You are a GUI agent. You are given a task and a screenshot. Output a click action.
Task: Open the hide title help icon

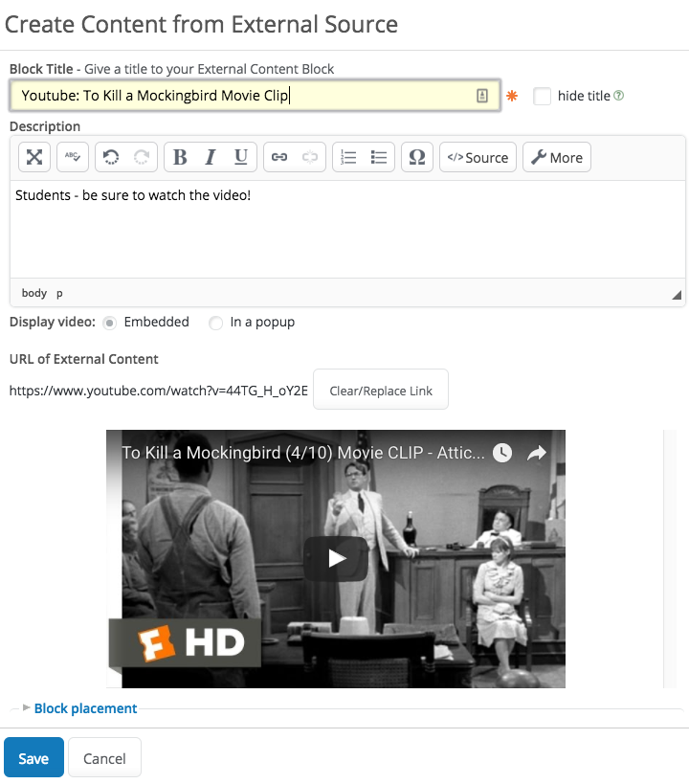pyautogui.click(x=618, y=95)
